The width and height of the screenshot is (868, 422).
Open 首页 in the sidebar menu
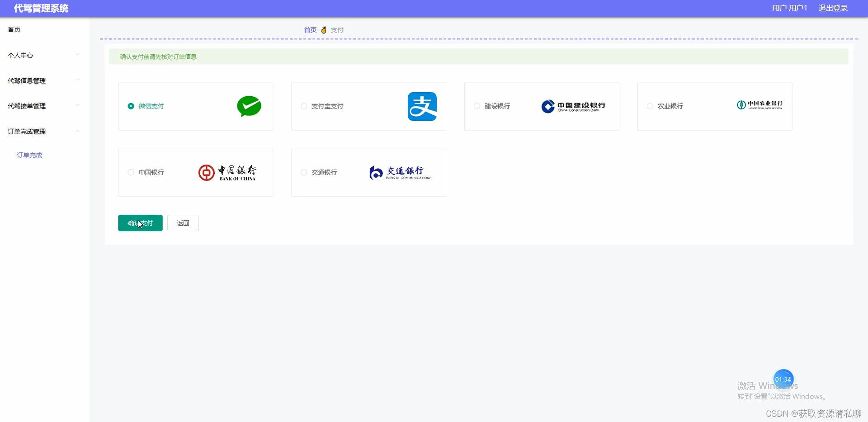click(x=44, y=29)
